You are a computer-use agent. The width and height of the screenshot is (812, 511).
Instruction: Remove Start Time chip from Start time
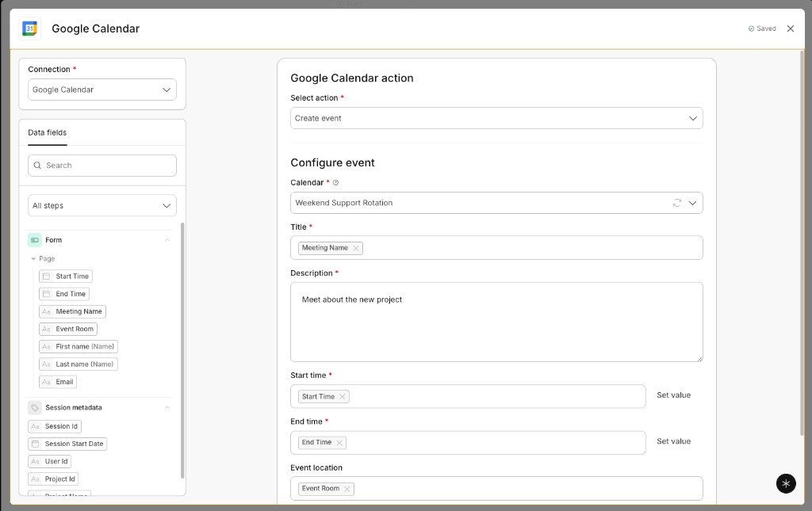coord(342,397)
